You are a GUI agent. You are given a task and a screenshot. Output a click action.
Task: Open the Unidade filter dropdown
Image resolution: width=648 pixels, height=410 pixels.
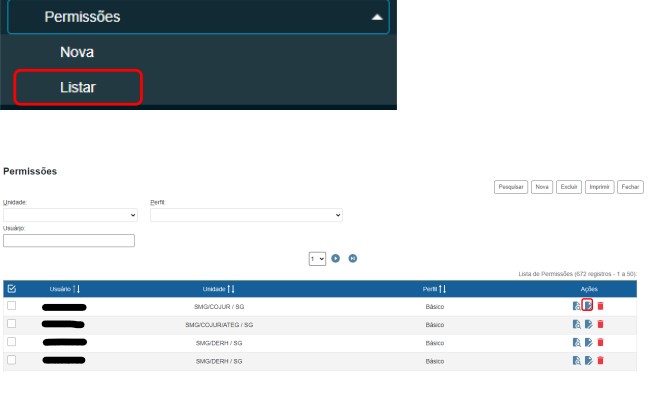point(70,214)
